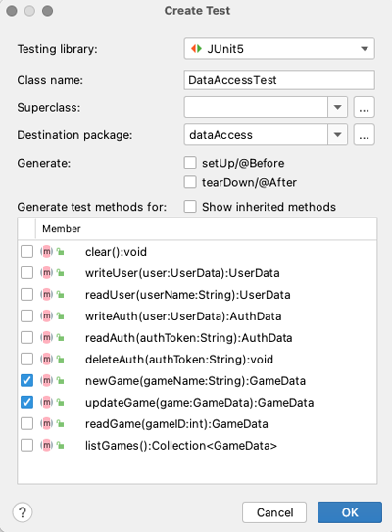Screen dimensions: 392x532
Task: Click the JUnit5 library icon
Action: point(196,49)
